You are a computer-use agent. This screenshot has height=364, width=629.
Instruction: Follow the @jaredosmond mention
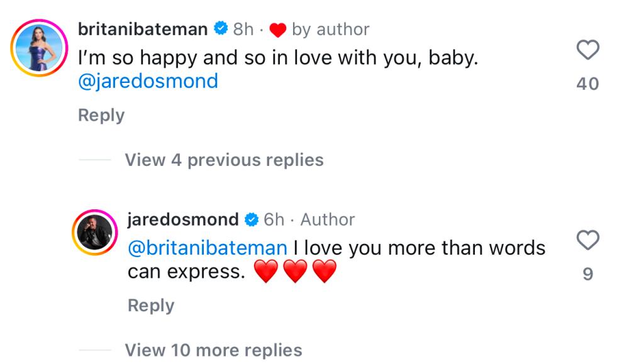(x=148, y=81)
